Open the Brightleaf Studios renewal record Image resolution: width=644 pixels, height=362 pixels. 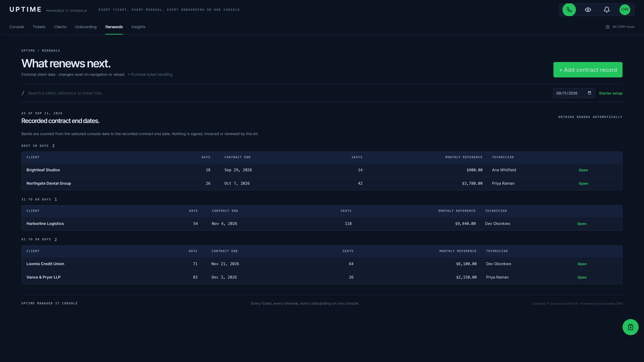[583, 170]
